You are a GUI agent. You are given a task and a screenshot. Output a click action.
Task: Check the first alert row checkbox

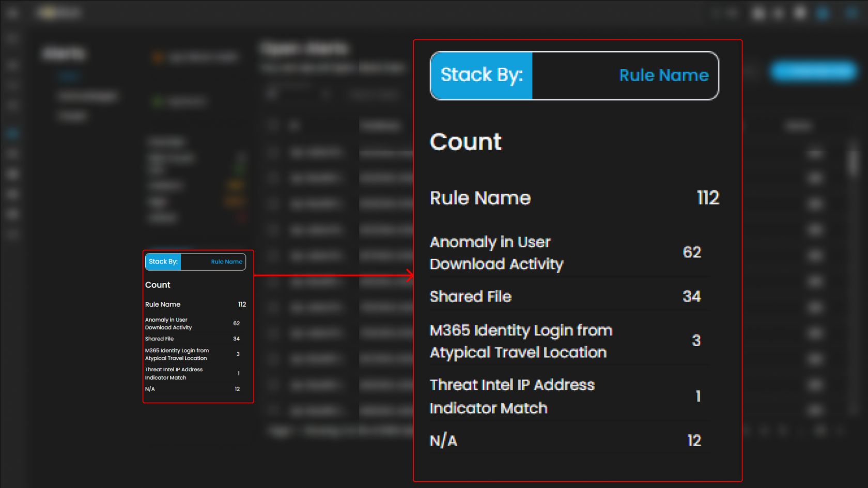272,152
